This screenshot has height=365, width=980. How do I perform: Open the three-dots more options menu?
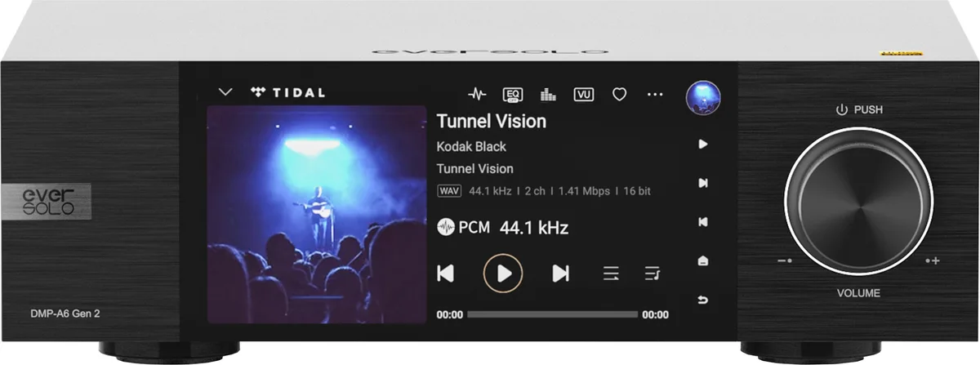(x=655, y=94)
